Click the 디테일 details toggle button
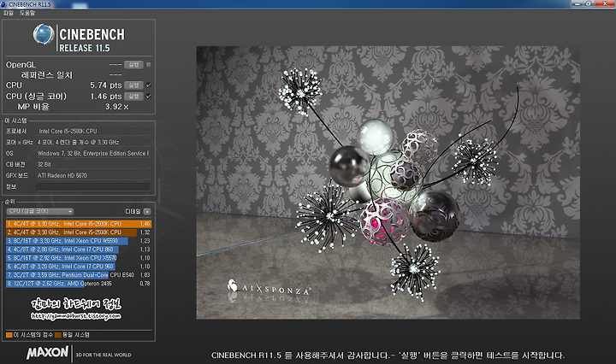 (x=147, y=212)
